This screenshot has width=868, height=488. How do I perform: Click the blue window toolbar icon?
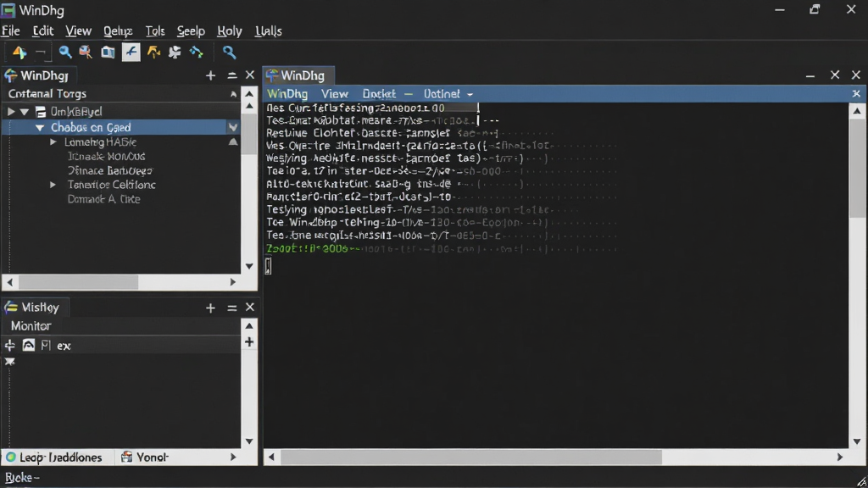point(108,52)
